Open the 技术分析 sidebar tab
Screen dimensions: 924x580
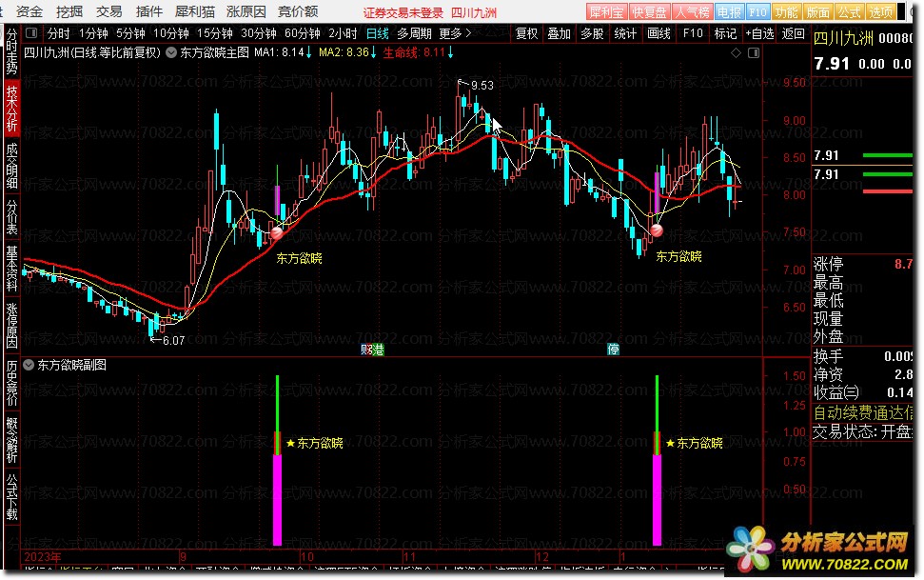click(11, 108)
